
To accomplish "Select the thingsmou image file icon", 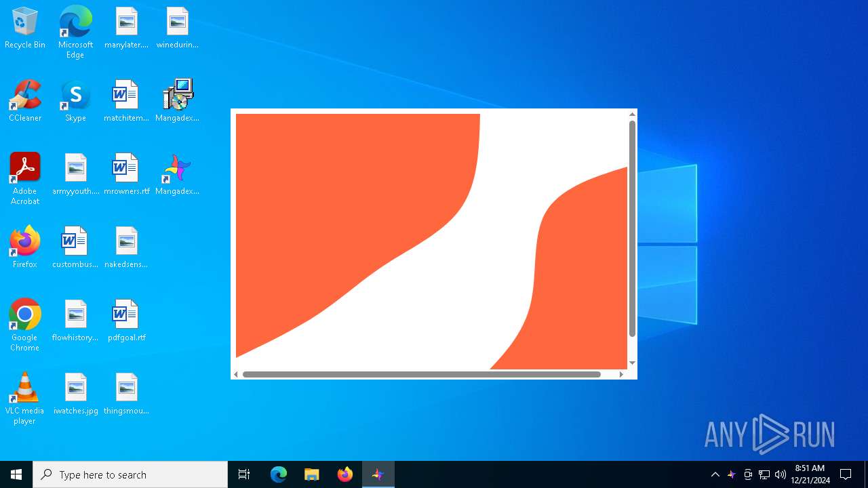I will [126, 394].
